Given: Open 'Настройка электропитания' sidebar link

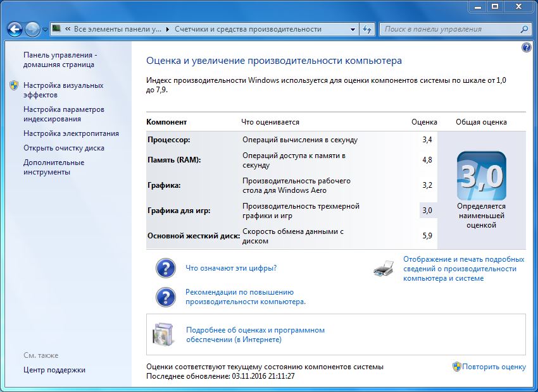Looking at the screenshot, I should tap(71, 133).
